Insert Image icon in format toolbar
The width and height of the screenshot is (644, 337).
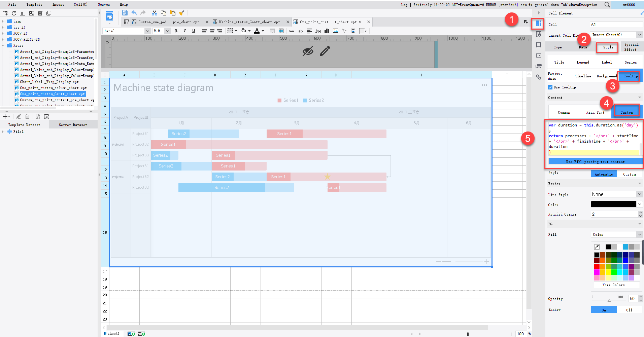pos(336,31)
